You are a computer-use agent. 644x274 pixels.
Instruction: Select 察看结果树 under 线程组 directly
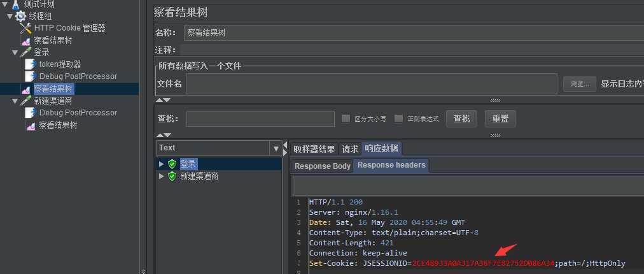pos(53,40)
